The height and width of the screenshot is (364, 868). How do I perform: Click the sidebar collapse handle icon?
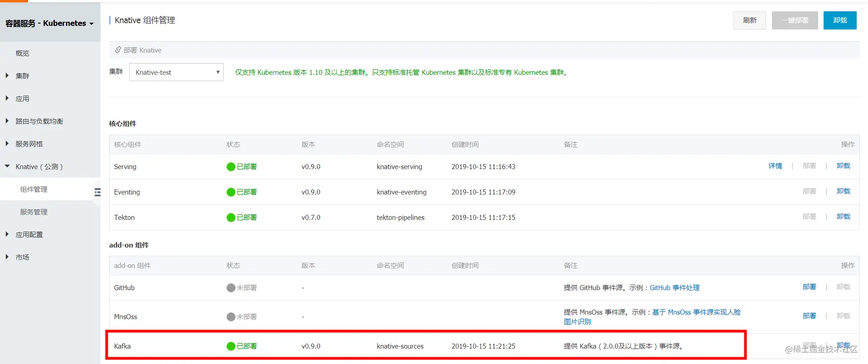point(97,192)
